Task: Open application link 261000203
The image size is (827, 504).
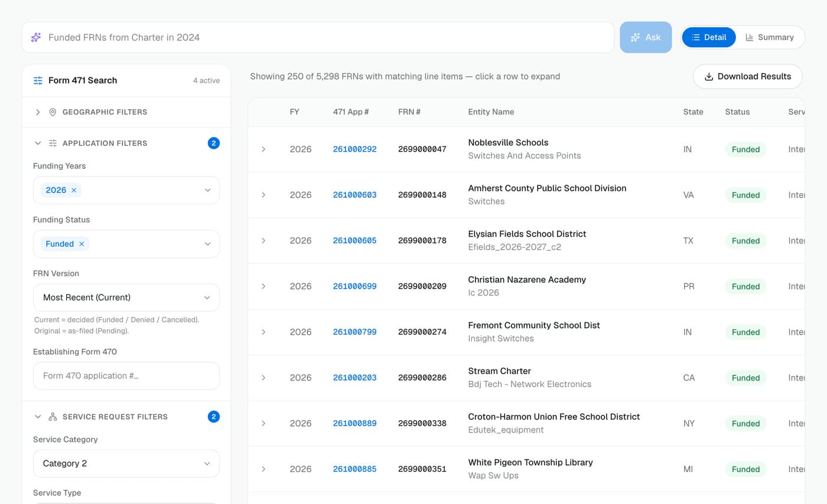Action: click(354, 378)
